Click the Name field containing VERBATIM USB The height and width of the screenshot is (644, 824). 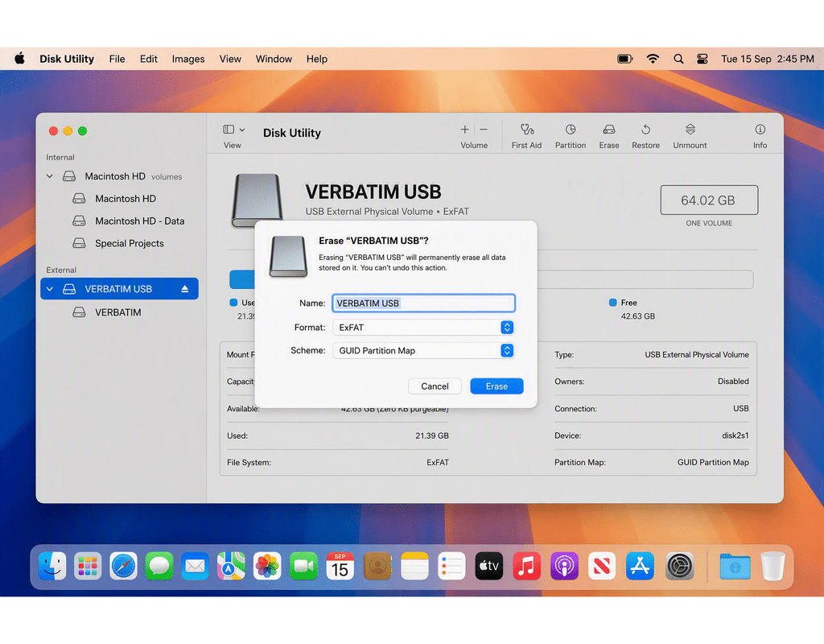423,303
